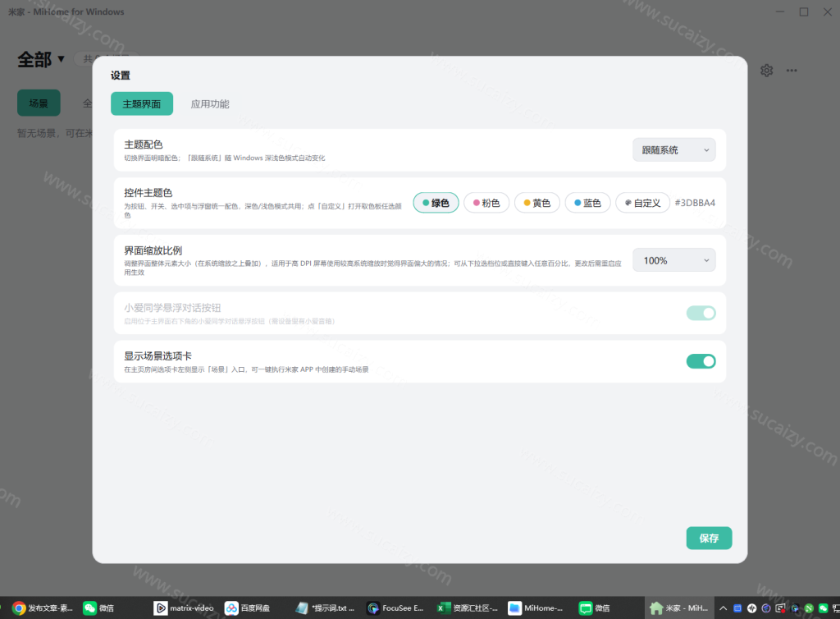Show hidden system tray icons
This screenshot has height=619, width=840.
point(723,608)
